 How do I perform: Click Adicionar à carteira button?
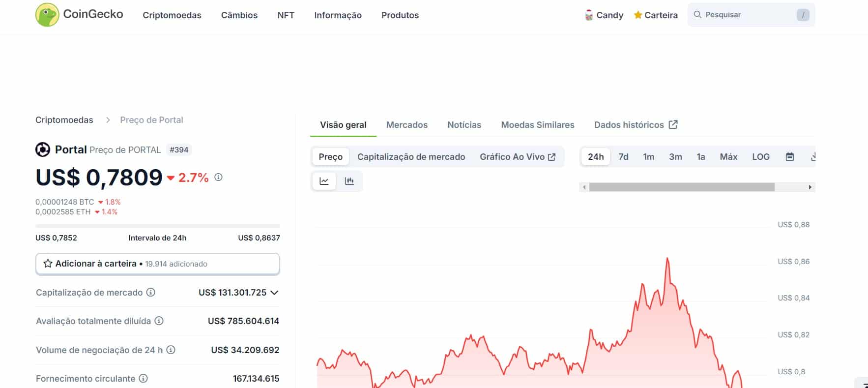pos(158,264)
